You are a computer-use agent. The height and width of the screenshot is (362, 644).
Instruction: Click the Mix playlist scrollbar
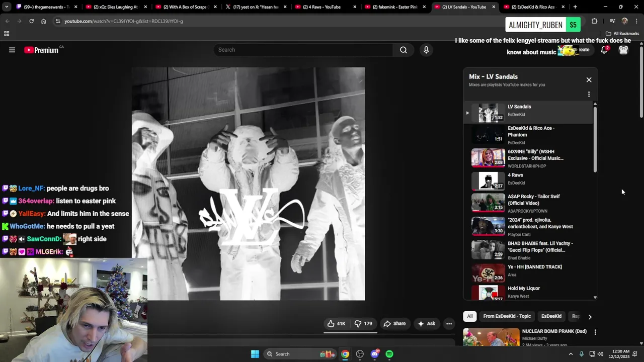[595, 139]
